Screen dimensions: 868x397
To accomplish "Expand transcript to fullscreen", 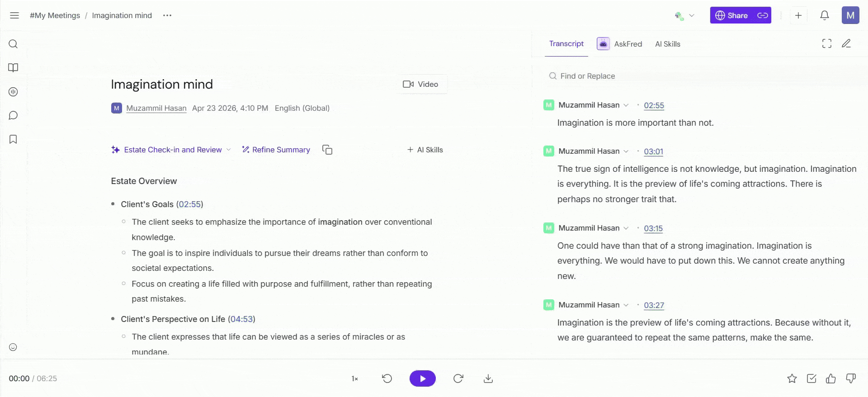I will [827, 43].
